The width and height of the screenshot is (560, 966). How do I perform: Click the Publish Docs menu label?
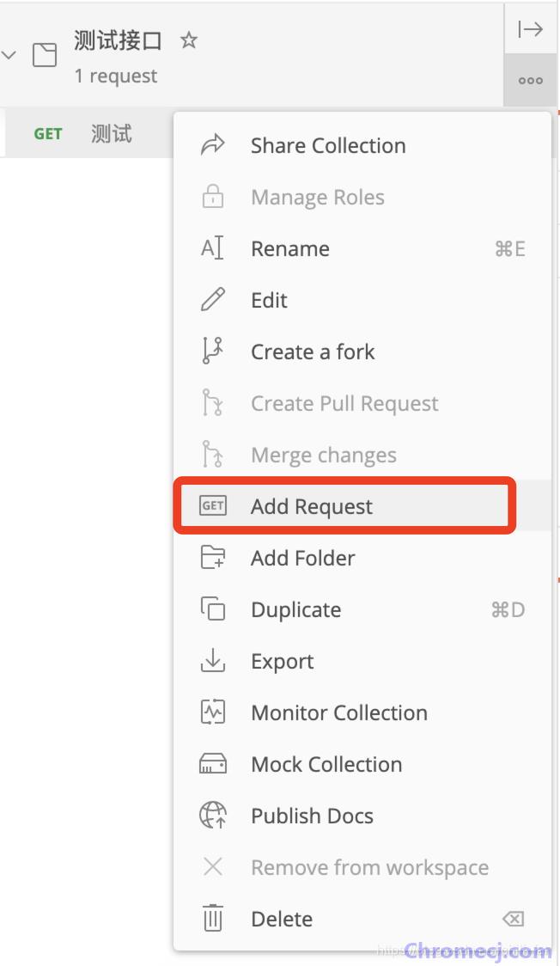(312, 816)
